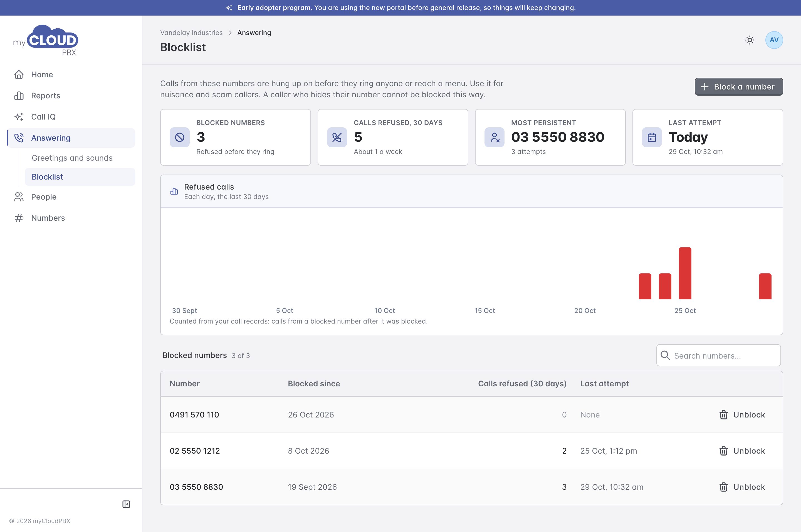The image size is (801, 532).
Task: Click the Home house icon
Action: tap(19, 75)
